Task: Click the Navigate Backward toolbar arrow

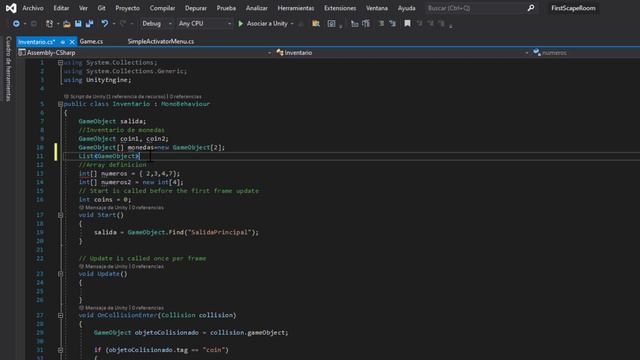Action: pos(16,24)
